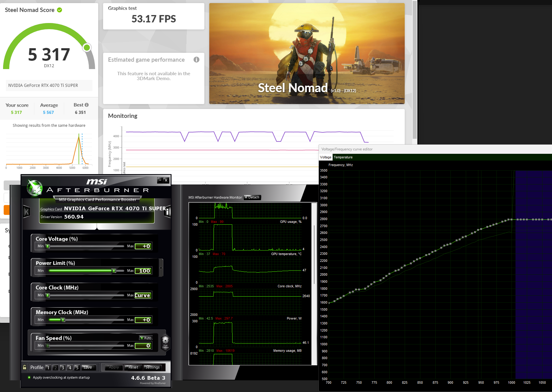The height and width of the screenshot is (392, 552).
Task: Click the Hardware Monitor vertical scrollbar
Action: click(x=314, y=255)
